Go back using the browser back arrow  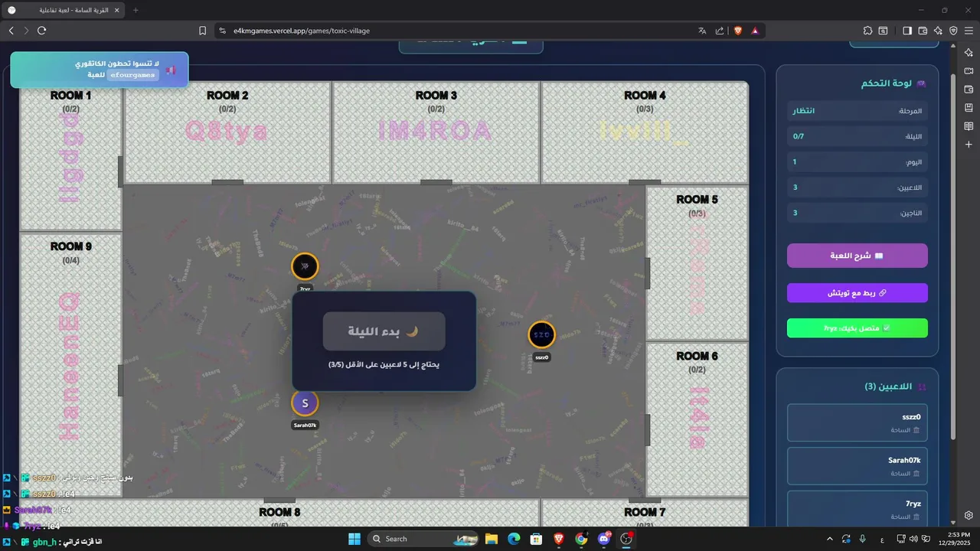[11, 31]
